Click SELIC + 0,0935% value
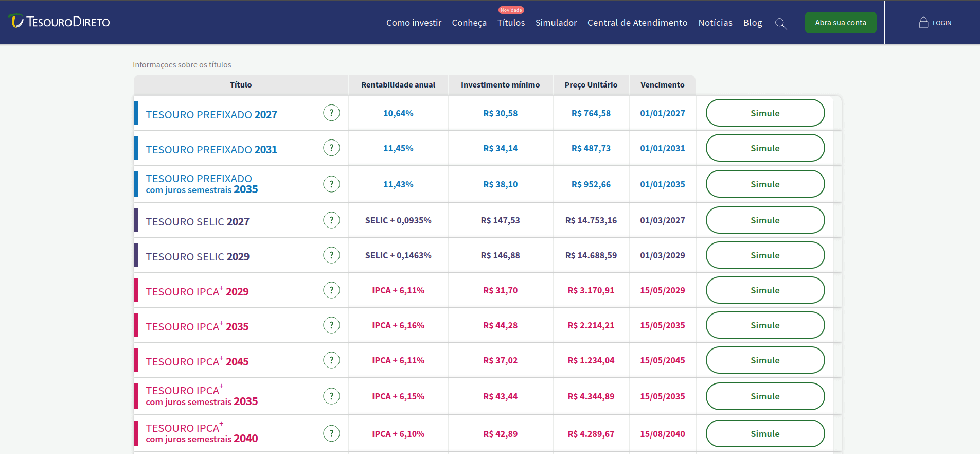980x454 pixels. point(398,220)
